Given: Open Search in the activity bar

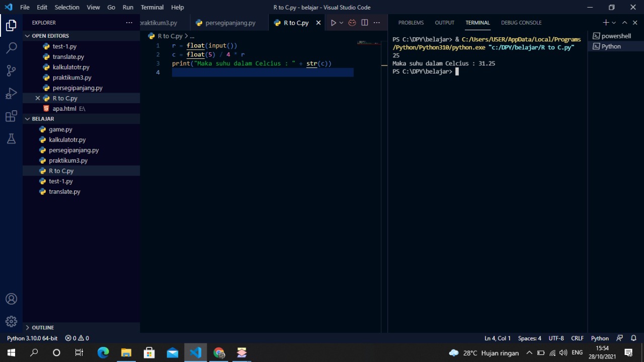Looking at the screenshot, I should tap(11, 47).
